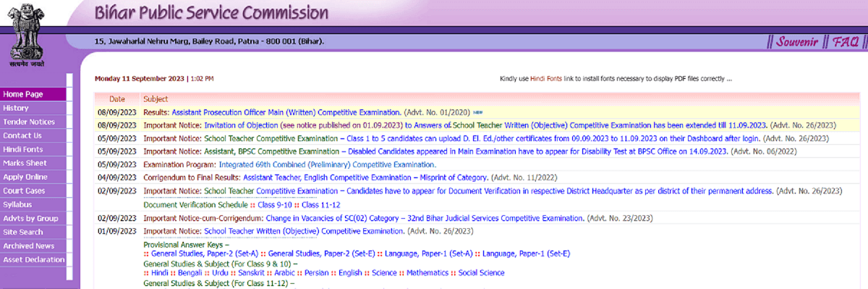Click the Date column header
Image resolution: width=868 pixels, height=289 pixels.
tap(117, 99)
